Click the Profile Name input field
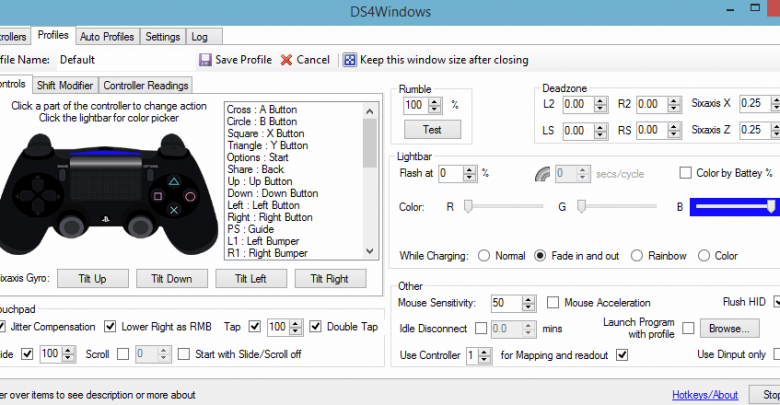Viewport: 780px width, 405px height. [124, 60]
